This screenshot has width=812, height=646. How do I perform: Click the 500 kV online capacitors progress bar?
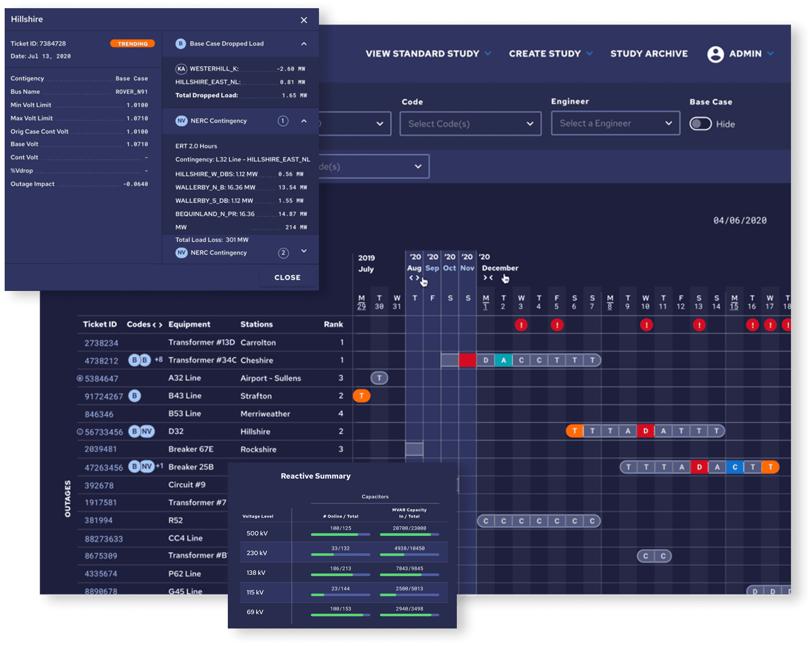tap(340, 535)
